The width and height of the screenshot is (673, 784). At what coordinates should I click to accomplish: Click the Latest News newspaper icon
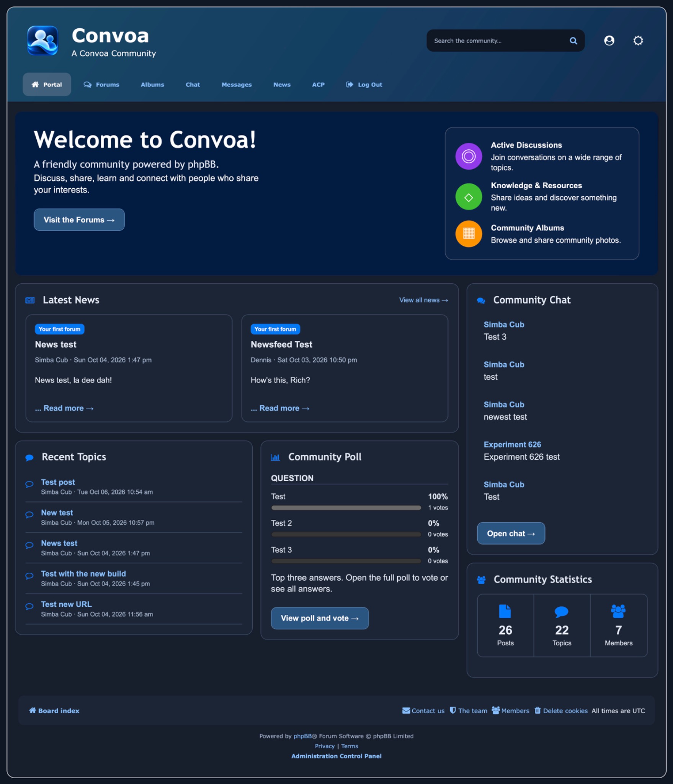[x=30, y=300]
